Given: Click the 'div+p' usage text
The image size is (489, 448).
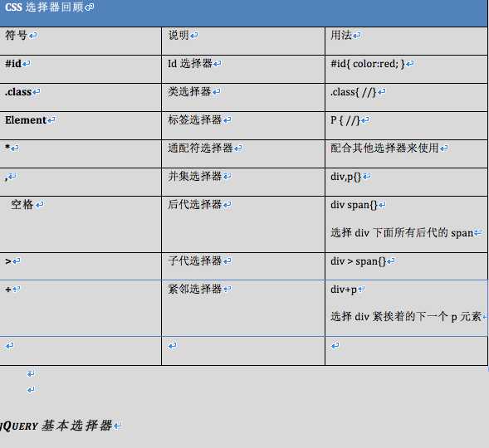Looking at the screenshot, I should pyautogui.click(x=344, y=290).
